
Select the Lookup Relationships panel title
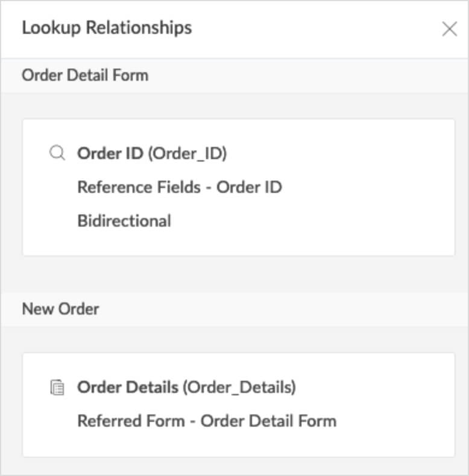point(107,28)
